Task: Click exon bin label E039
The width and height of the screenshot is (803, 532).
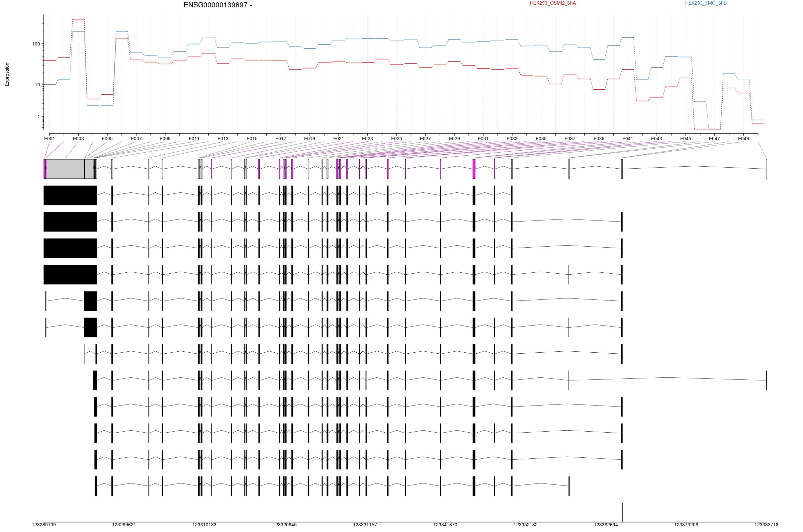Action: coord(599,139)
